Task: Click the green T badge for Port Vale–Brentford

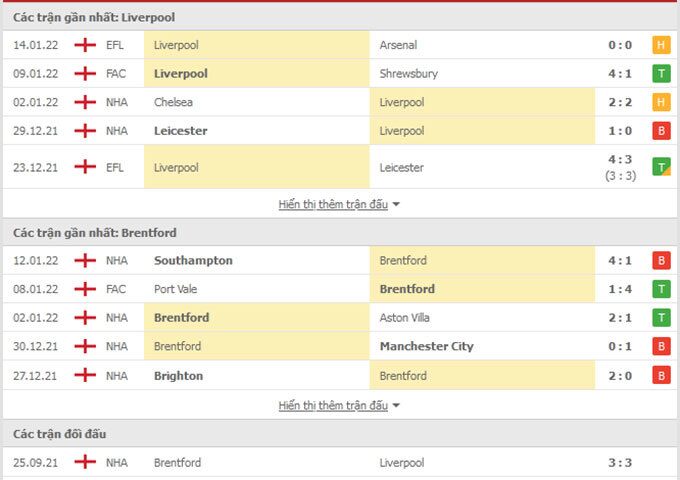Action: [x=660, y=290]
